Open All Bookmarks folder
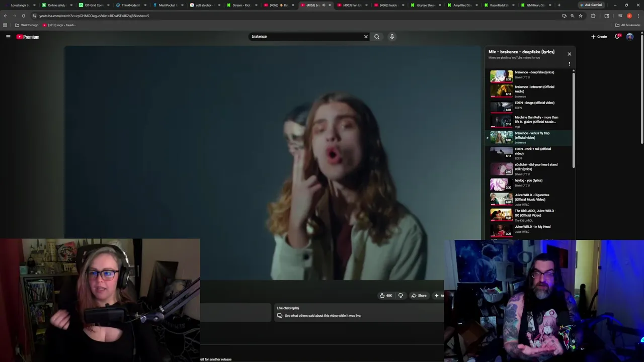This screenshot has height=362, width=644. click(628, 25)
